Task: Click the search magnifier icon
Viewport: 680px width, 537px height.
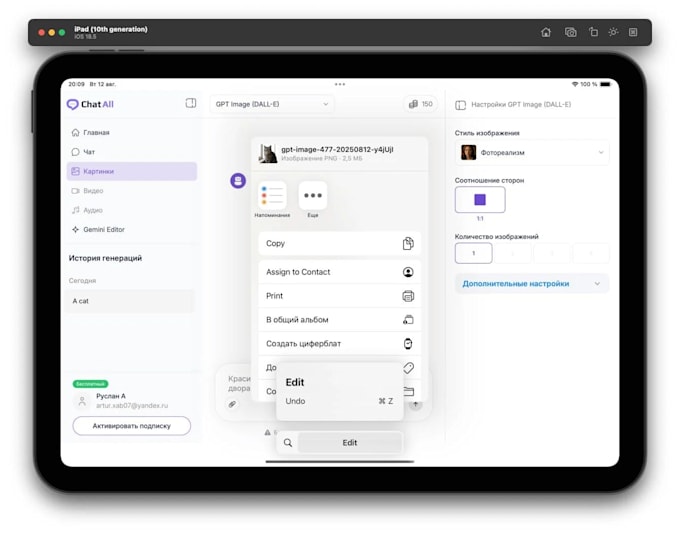Action: click(x=288, y=443)
